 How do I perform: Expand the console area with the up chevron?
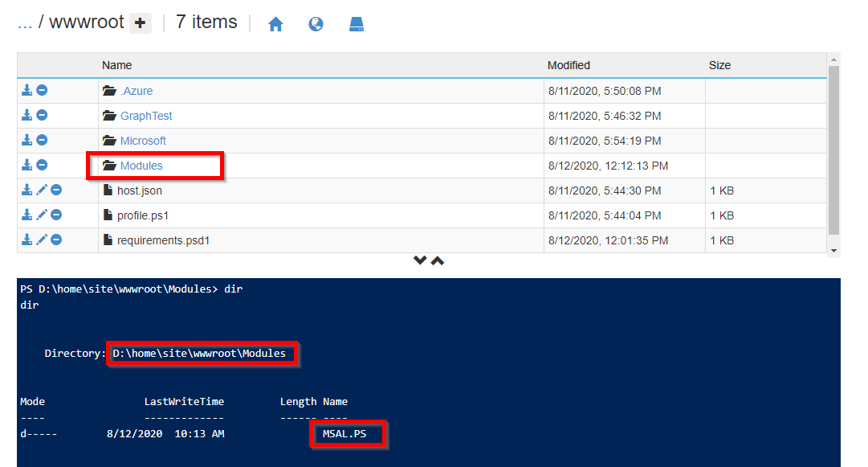point(437,260)
